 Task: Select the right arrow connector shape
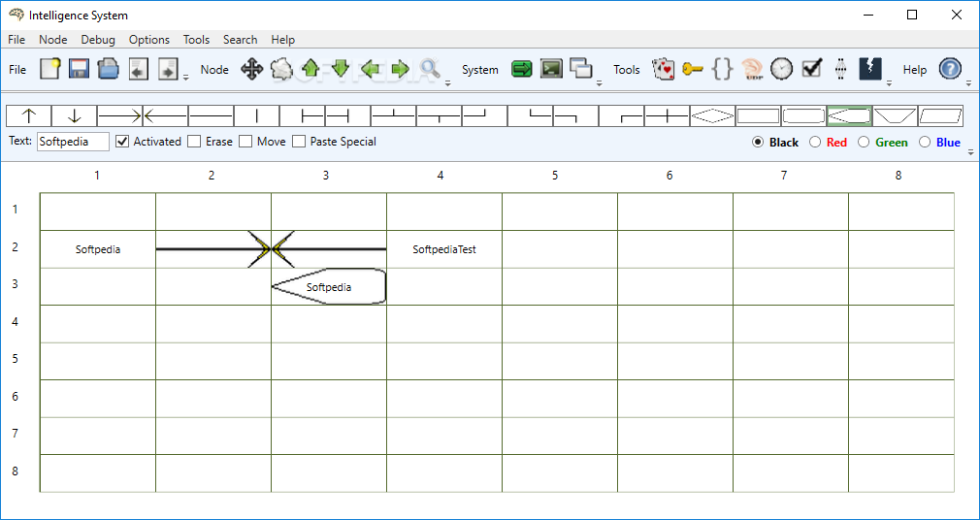(x=120, y=115)
